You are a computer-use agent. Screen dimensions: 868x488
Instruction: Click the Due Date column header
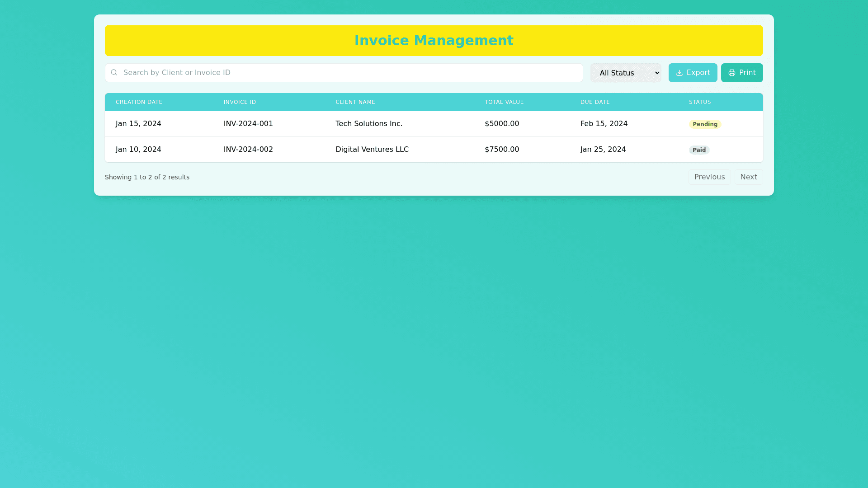(x=594, y=102)
